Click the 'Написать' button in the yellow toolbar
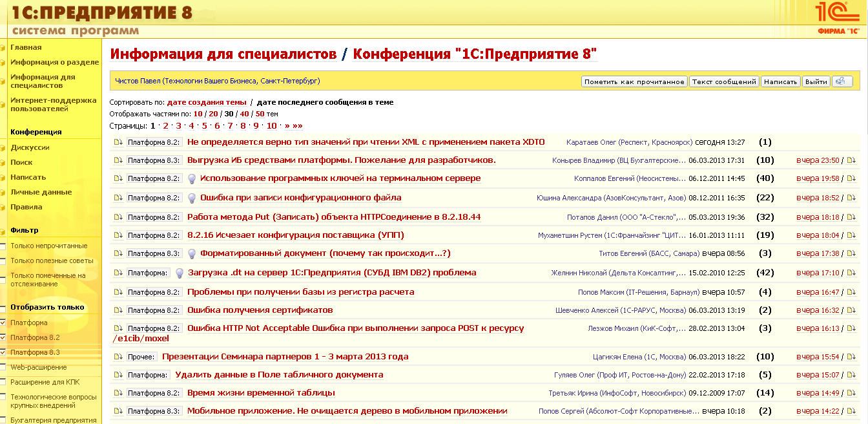The height and width of the screenshot is (424, 868). (780, 81)
